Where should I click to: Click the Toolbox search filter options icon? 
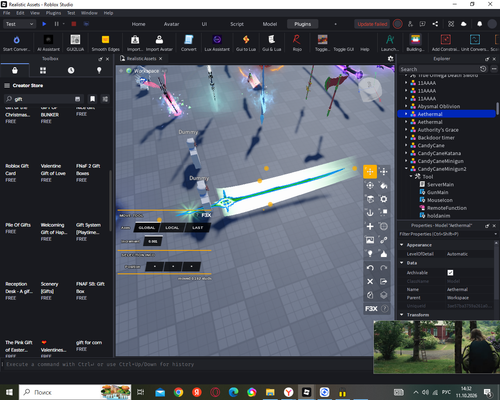tap(105, 99)
